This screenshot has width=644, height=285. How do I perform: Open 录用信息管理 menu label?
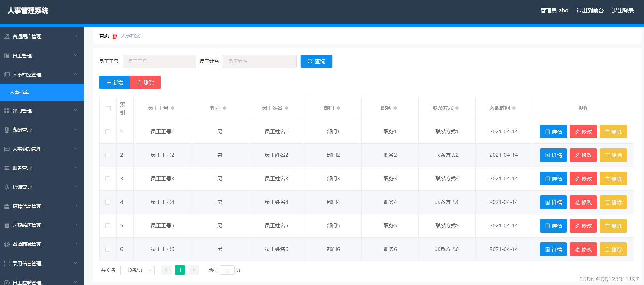[x=27, y=264]
